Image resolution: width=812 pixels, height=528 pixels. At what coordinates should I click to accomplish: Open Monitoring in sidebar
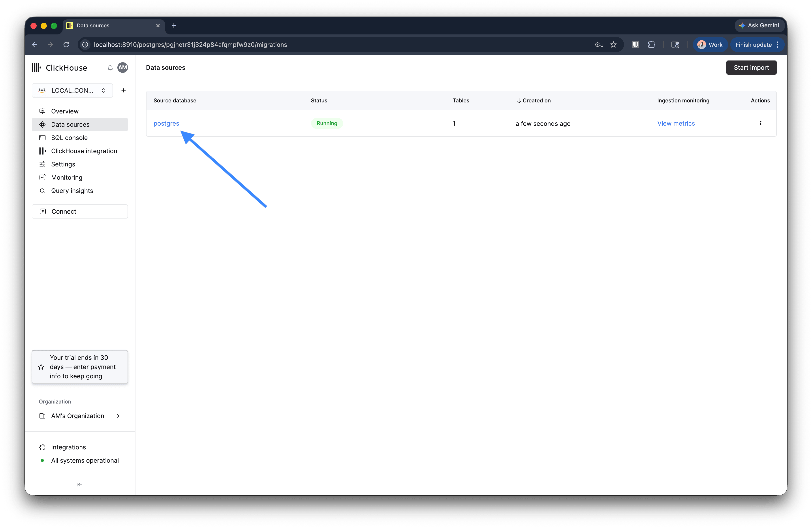point(80,177)
